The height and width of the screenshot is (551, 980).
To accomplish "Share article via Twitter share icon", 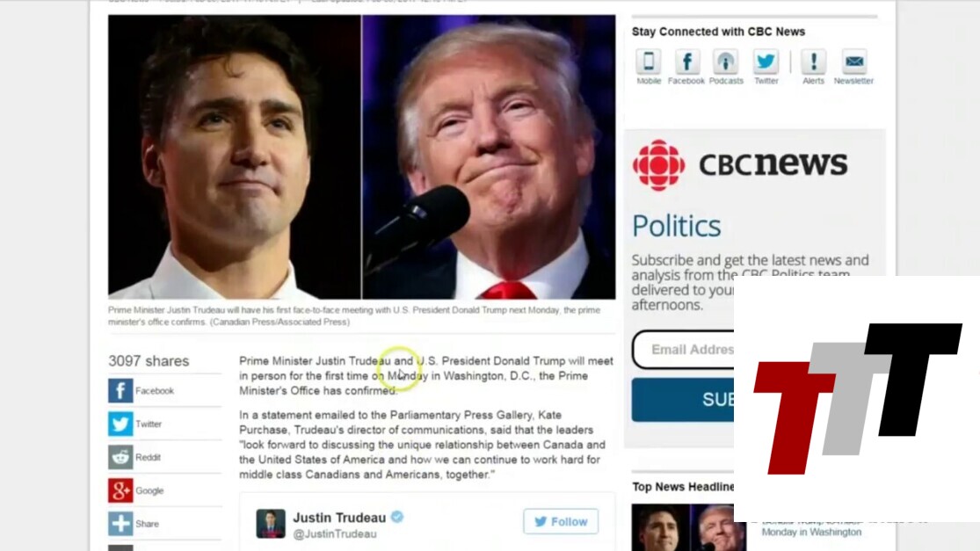I will [120, 424].
